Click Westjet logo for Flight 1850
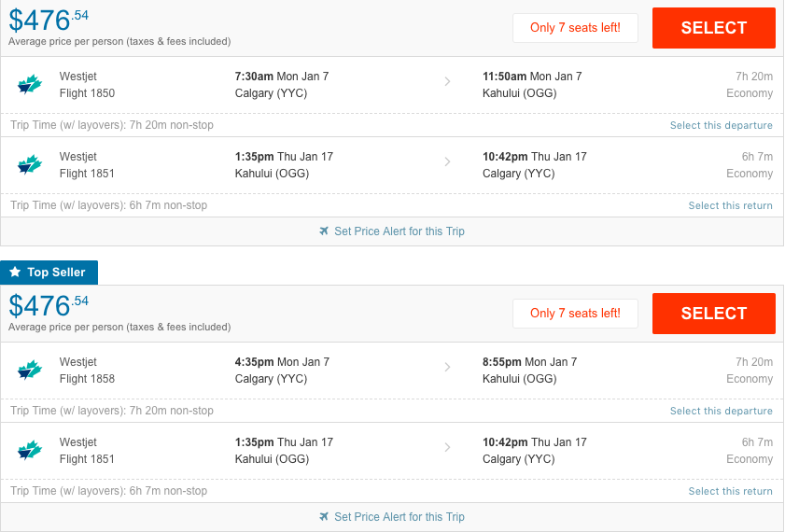 coord(30,84)
